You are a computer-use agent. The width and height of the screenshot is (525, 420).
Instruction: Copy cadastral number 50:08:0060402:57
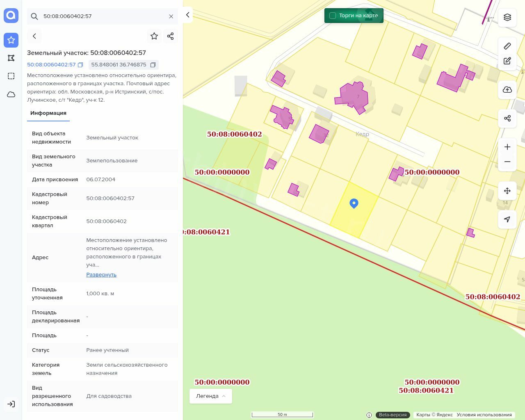coord(80,65)
